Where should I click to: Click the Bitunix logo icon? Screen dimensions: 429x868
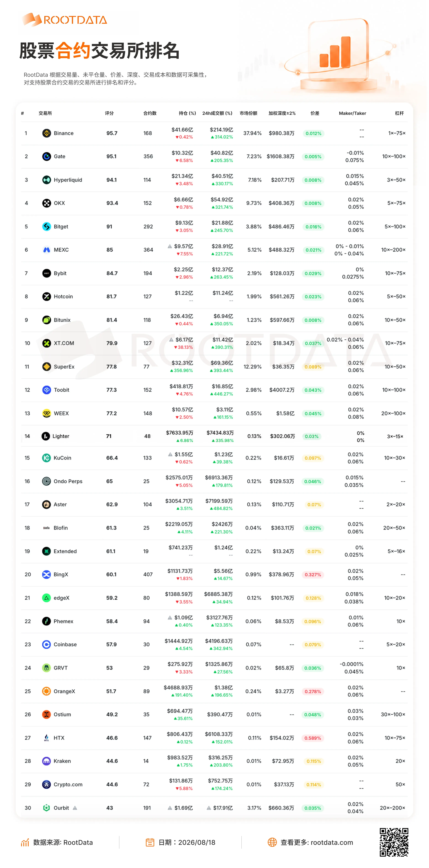click(x=47, y=320)
